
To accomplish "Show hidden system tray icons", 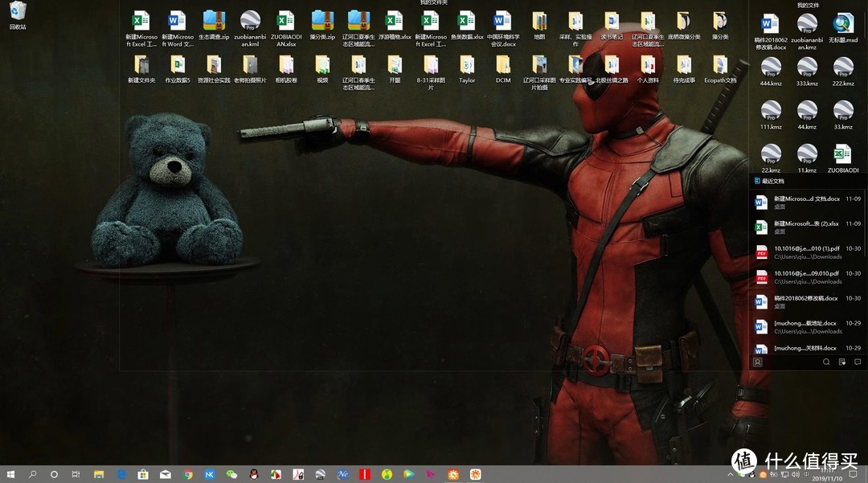I will tap(730, 475).
